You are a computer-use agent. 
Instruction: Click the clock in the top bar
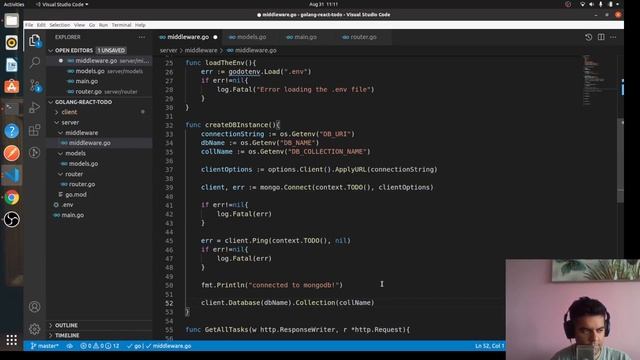[323, 4]
